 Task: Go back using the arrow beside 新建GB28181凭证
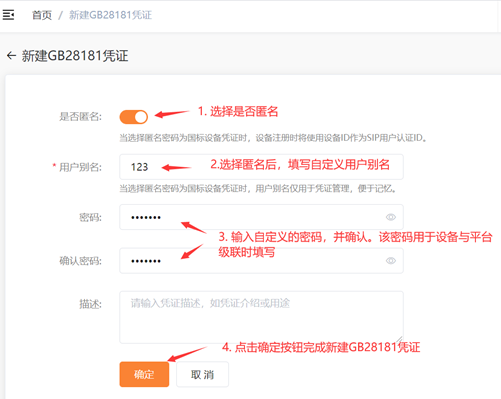pyautogui.click(x=12, y=55)
